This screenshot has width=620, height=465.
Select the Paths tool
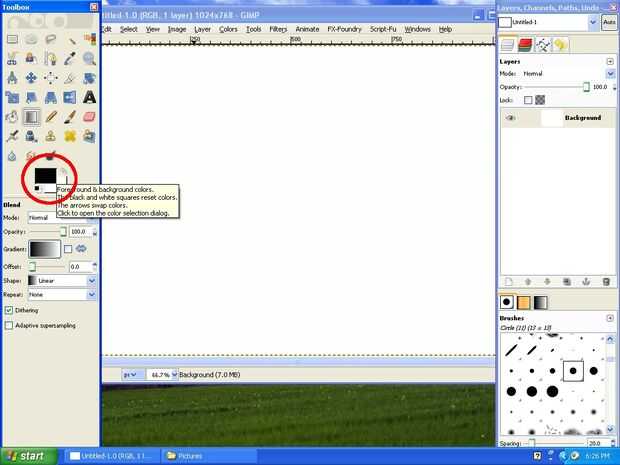[x=51, y=59]
